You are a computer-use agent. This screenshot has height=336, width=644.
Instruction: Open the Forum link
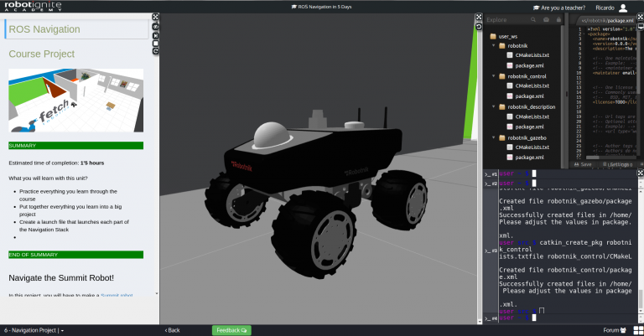tap(615, 330)
